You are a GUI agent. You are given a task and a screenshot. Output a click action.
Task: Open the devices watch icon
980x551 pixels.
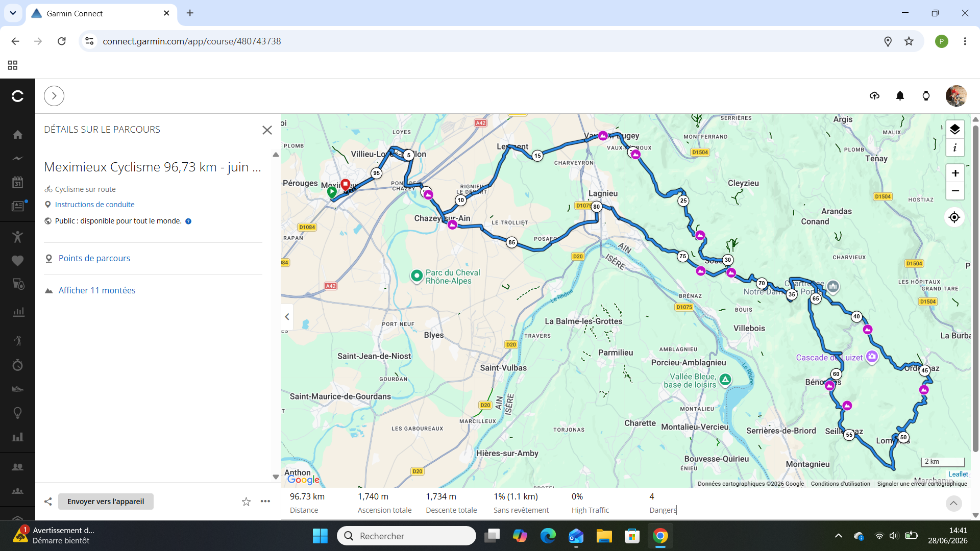coord(926,95)
